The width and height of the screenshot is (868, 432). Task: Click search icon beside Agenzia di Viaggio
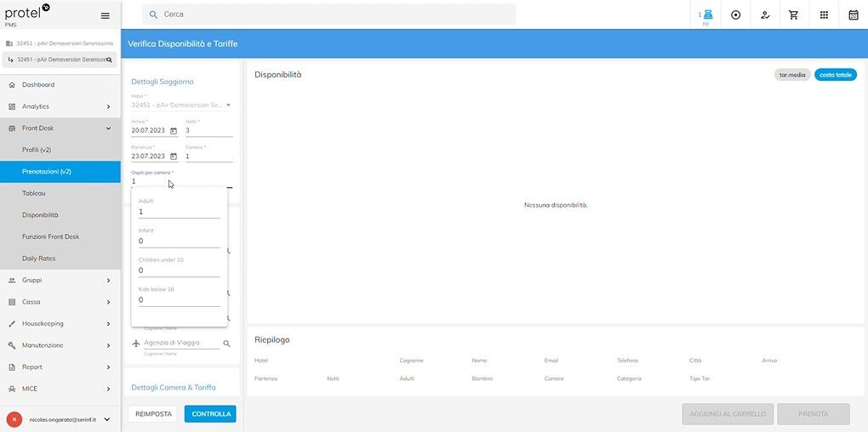pyautogui.click(x=226, y=344)
